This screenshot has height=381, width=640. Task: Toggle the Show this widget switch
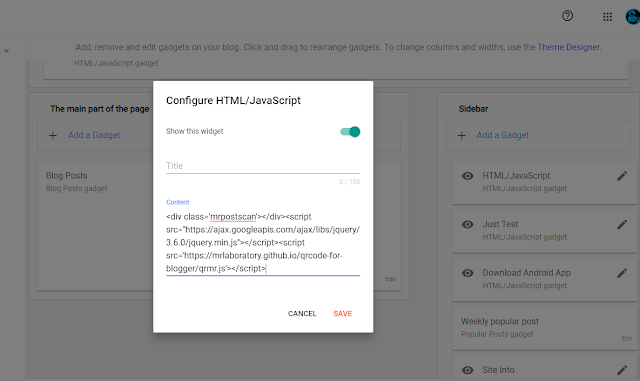(350, 131)
